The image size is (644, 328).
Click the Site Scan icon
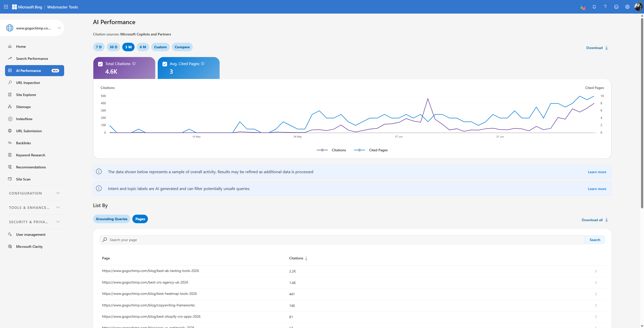10,179
